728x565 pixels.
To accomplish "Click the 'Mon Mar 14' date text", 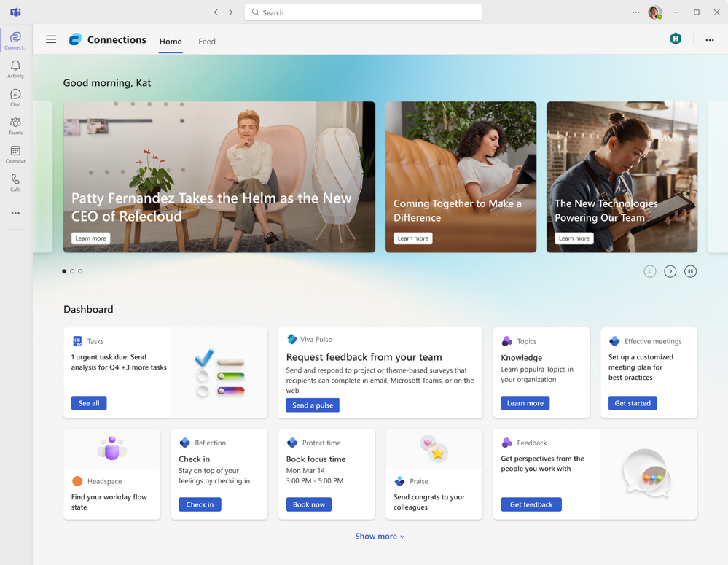I will tap(305, 471).
